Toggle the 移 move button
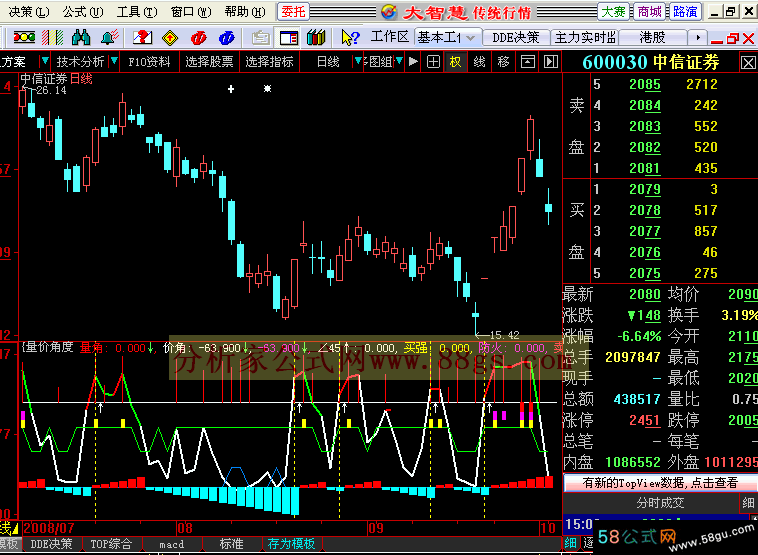The width and height of the screenshot is (758, 555). point(503,61)
